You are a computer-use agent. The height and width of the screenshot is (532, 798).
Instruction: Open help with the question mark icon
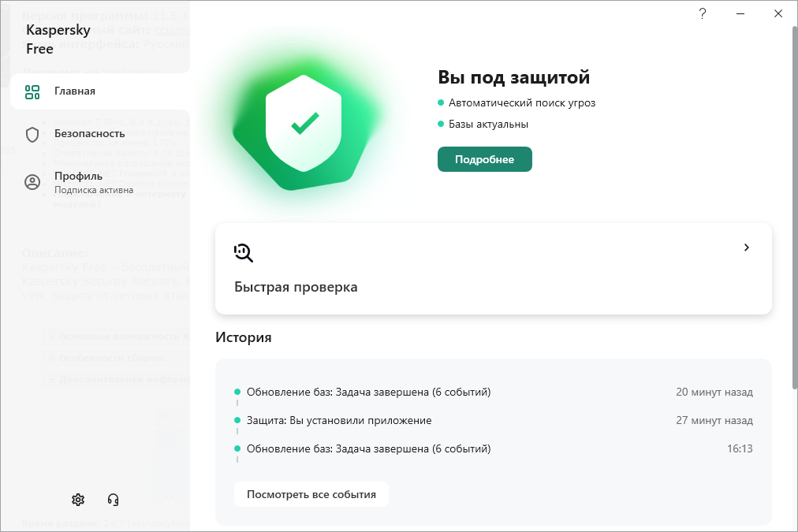[x=703, y=13]
